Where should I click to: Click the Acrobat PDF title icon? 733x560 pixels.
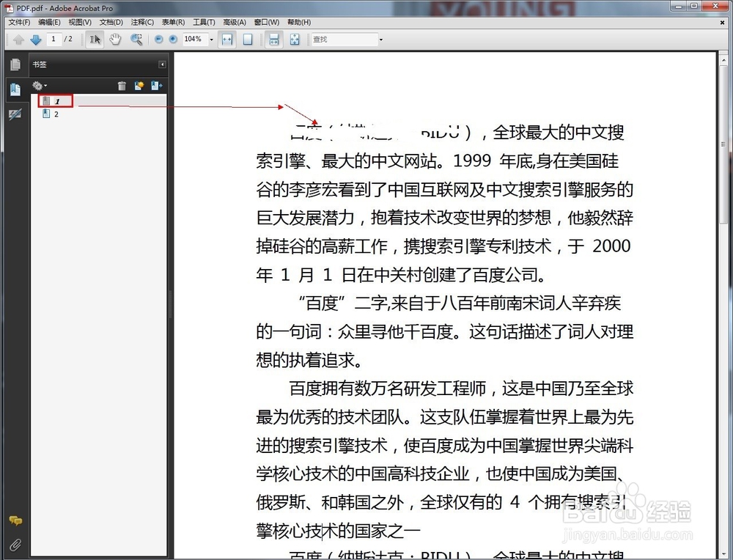(9, 8)
